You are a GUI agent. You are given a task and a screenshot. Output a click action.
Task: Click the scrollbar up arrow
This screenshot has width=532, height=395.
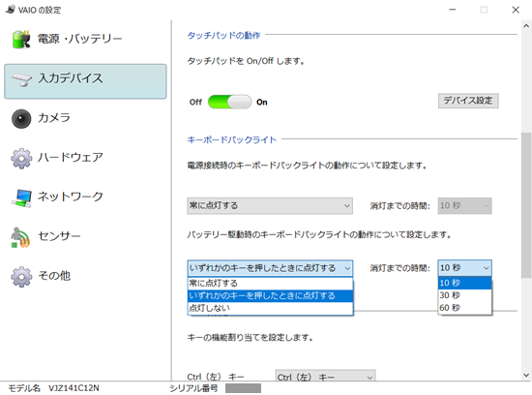click(526, 26)
